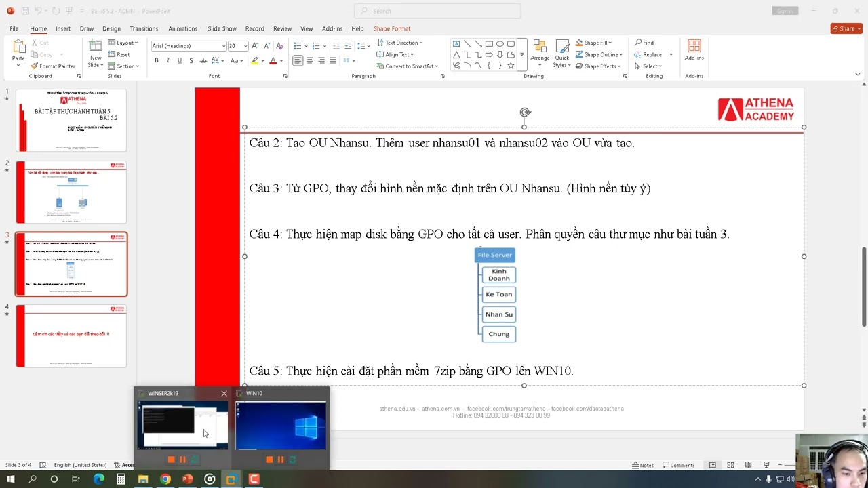868x488 pixels.
Task: Toggle Bold formatting
Action: [x=156, y=61]
